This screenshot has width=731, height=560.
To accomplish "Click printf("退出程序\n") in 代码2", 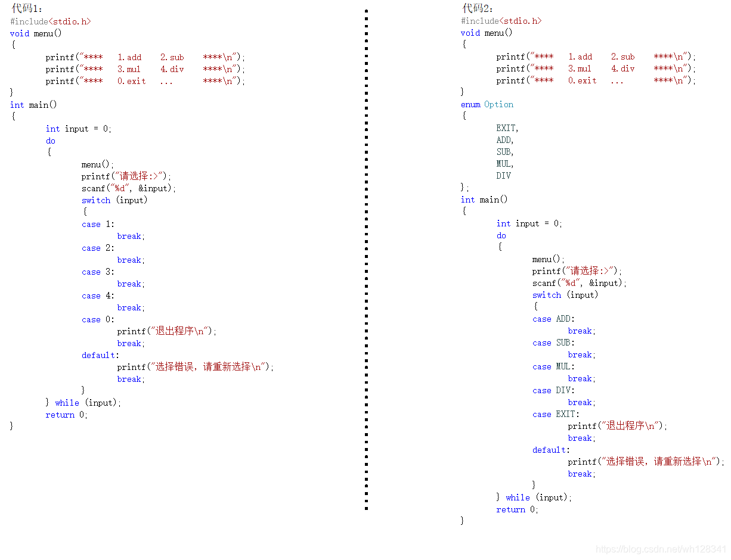I will (x=618, y=426).
